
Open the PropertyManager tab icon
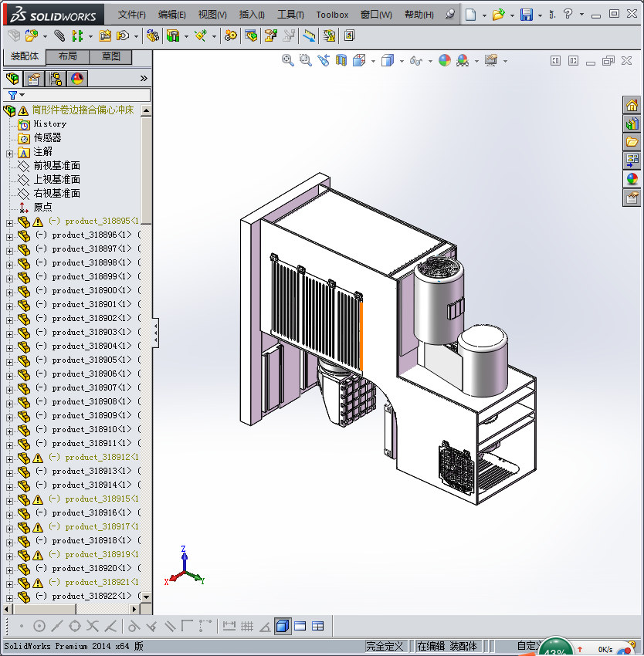pos(33,79)
